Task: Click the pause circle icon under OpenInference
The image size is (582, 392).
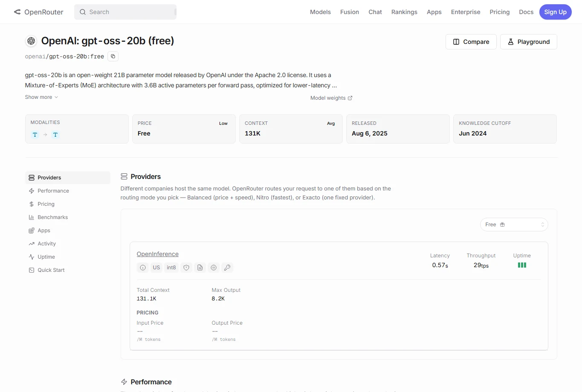Action: pyautogui.click(x=214, y=268)
